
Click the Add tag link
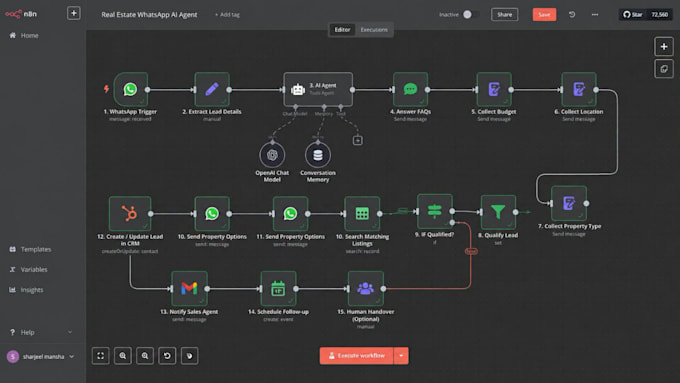point(227,14)
